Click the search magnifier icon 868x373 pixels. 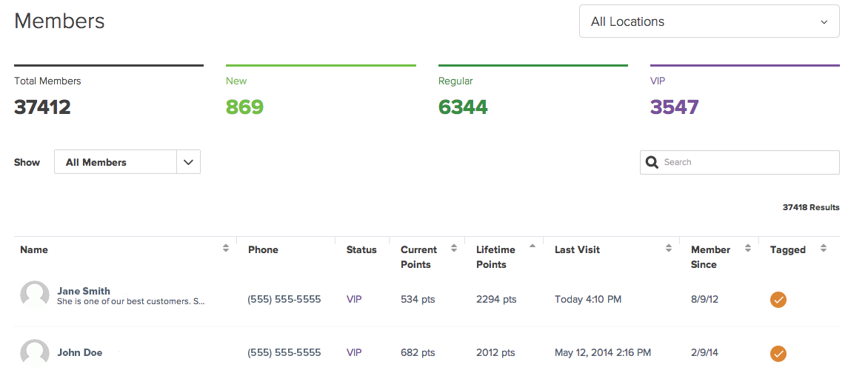[x=652, y=163]
